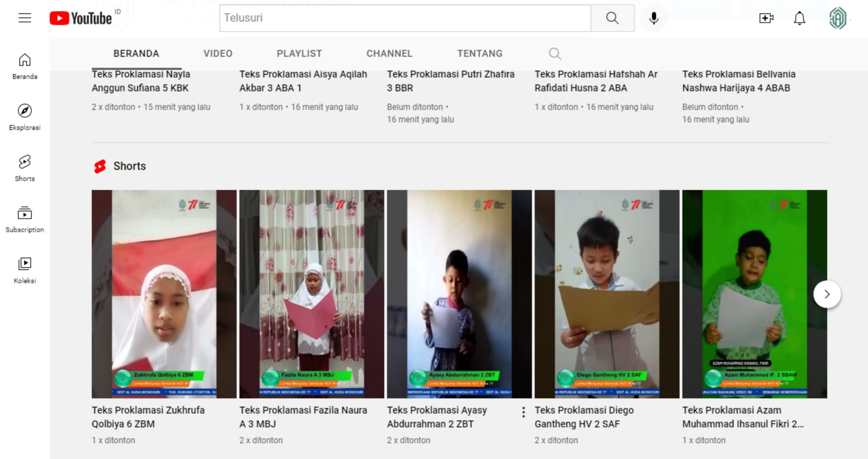Go to Eksplorasi in sidebar

25,117
